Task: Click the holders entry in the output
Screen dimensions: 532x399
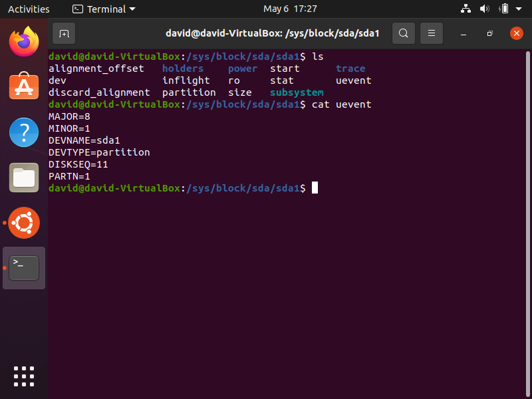Action: (x=182, y=68)
